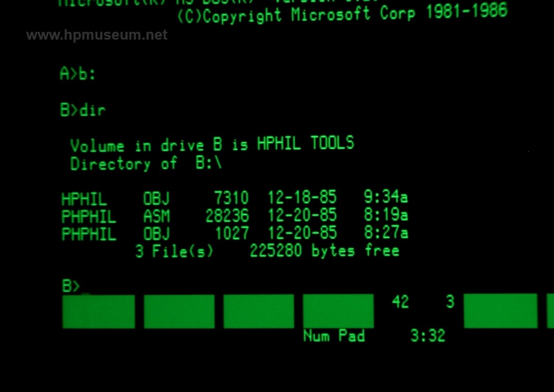Click the "3" beside 42 in the softkey row
Image resolution: width=554 pixels, height=392 pixels.
450,302
